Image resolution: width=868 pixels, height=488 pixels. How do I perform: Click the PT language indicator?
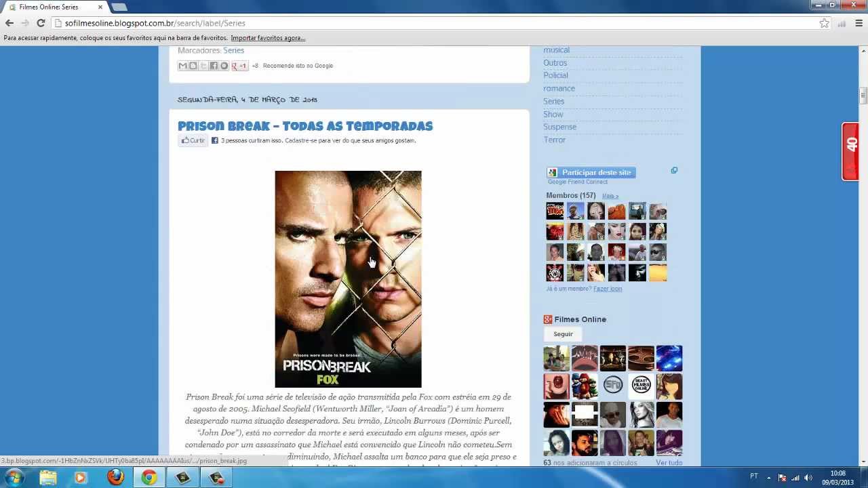click(x=754, y=476)
